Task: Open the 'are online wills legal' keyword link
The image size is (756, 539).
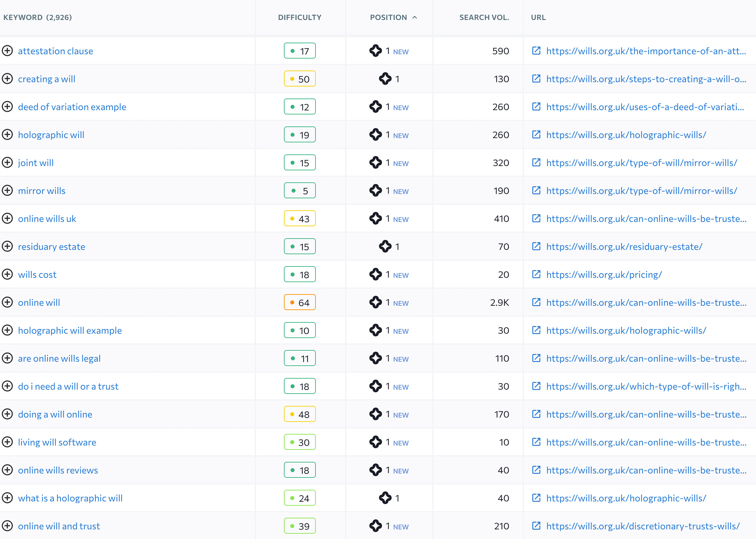Action: coord(59,358)
